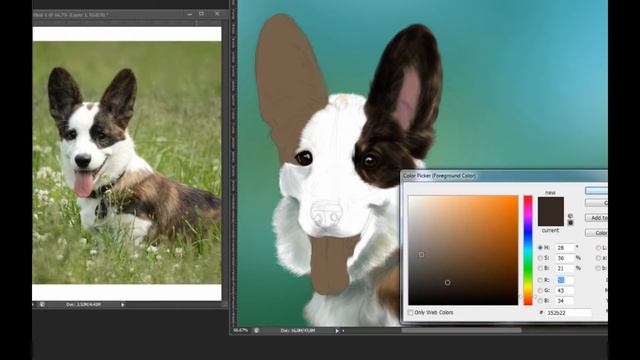Enable the Only Web Colors checkbox
Screen dimensions: 640x360
click(x=410, y=312)
